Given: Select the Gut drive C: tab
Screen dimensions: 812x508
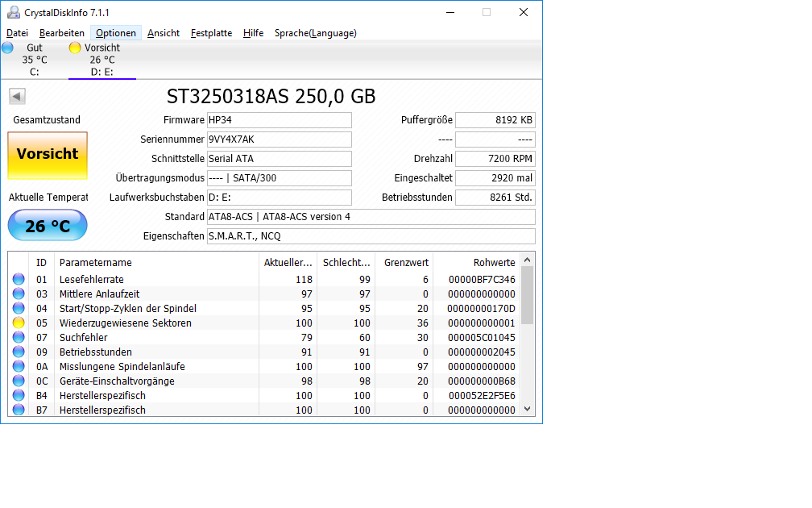Looking at the screenshot, I should pyautogui.click(x=34, y=60).
